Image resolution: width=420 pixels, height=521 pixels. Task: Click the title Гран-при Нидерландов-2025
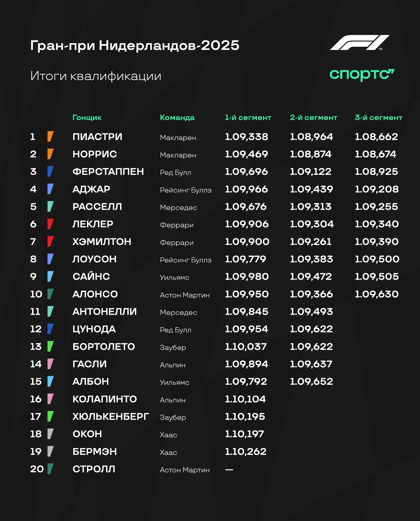pos(135,45)
